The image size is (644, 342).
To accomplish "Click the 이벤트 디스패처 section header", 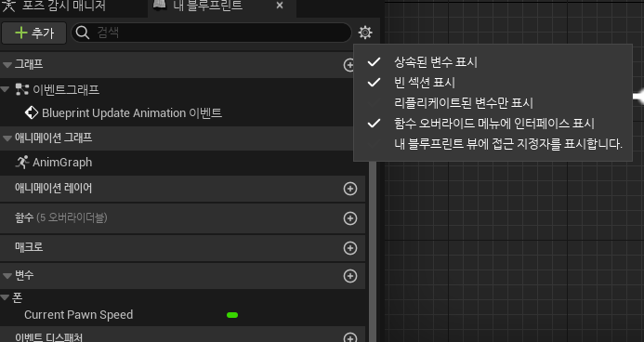I will (183, 335).
